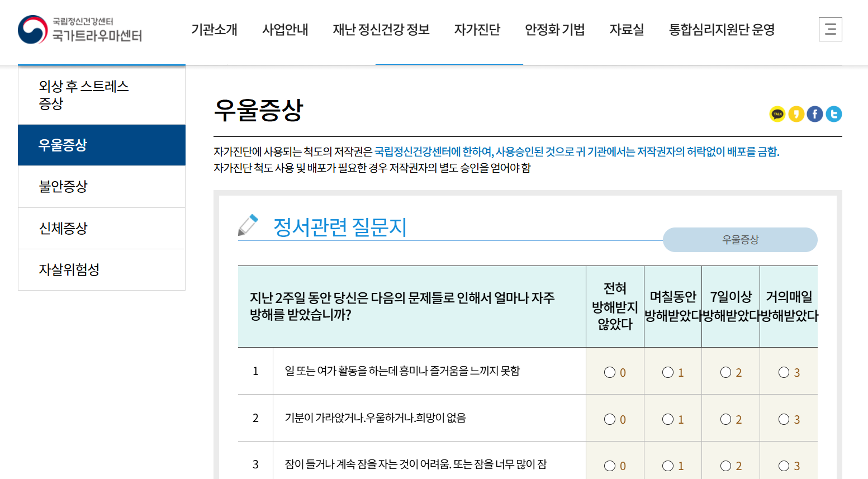Click the 정서관련 질문지 heading
Viewport: 868px width, 479px height.
(340, 227)
